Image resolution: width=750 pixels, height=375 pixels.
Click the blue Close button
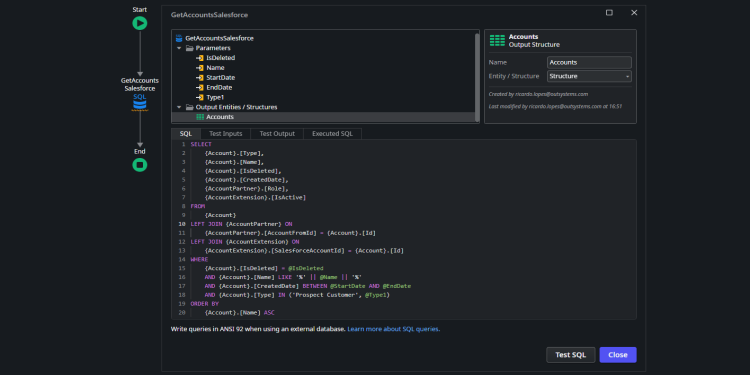pyautogui.click(x=618, y=355)
